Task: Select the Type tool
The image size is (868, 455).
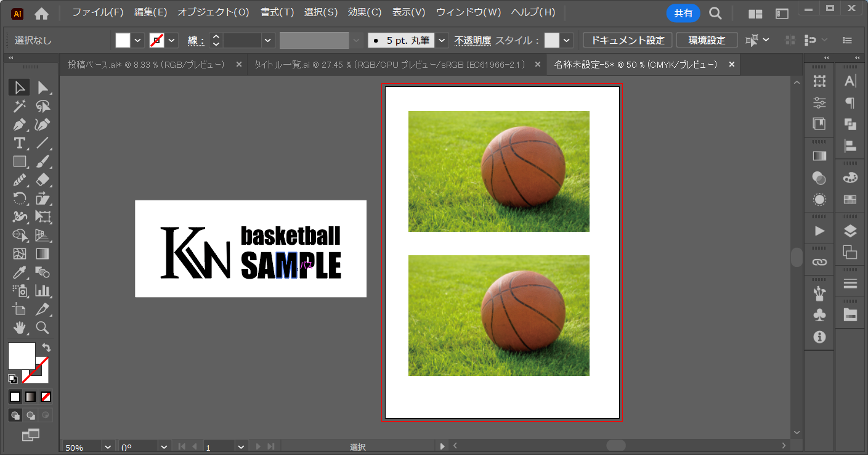Action: pos(20,143)
